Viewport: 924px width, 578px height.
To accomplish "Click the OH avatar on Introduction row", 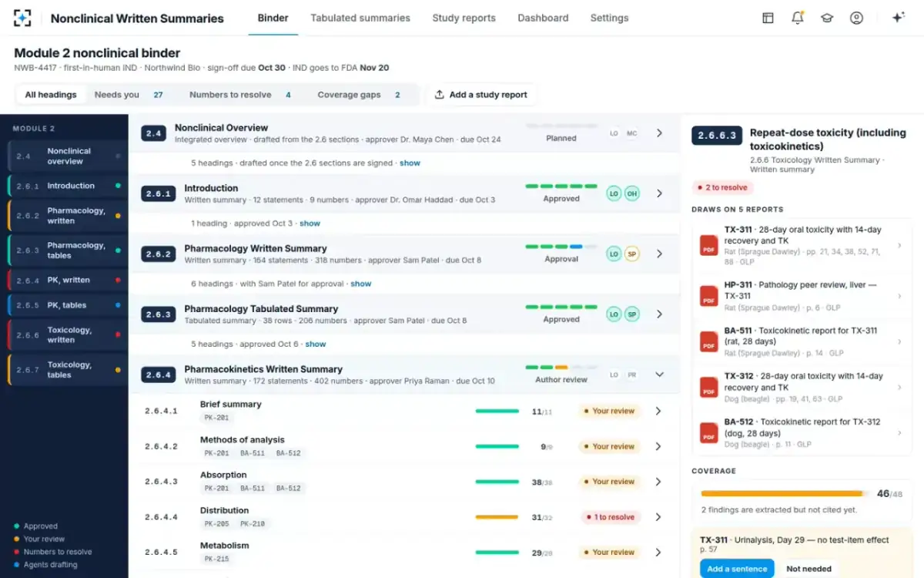I will [x=632, y=193].
